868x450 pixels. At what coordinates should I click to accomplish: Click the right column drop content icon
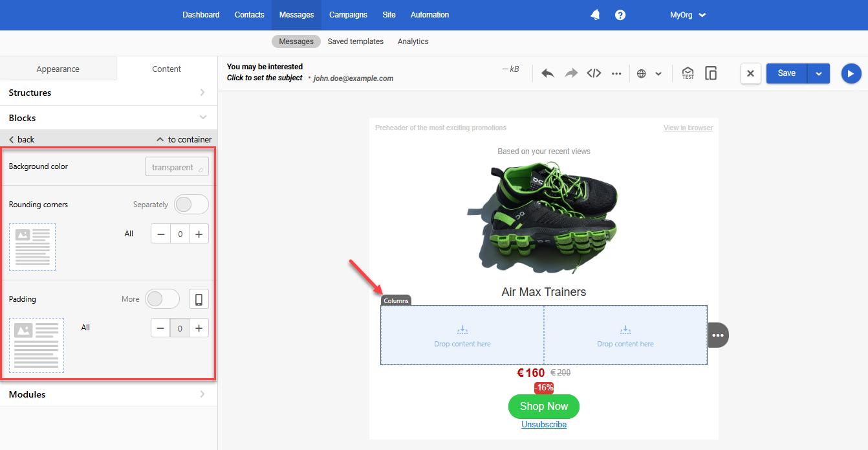point(625,330)
